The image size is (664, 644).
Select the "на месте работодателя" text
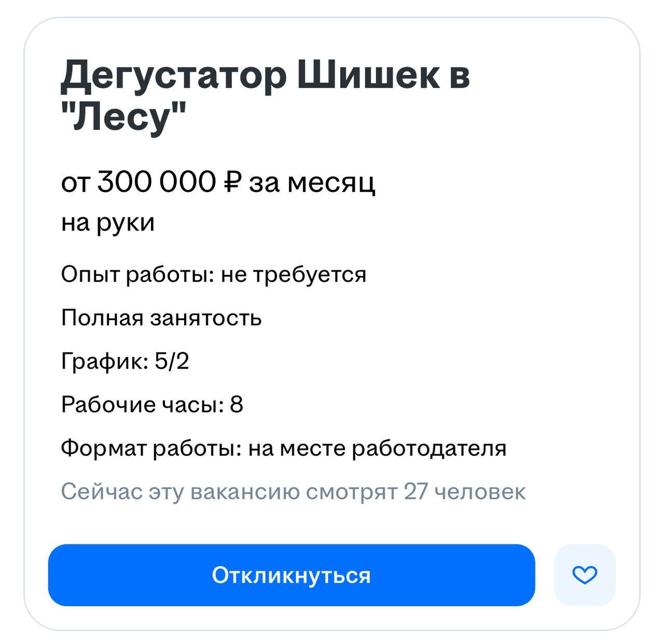coord(377,448)
